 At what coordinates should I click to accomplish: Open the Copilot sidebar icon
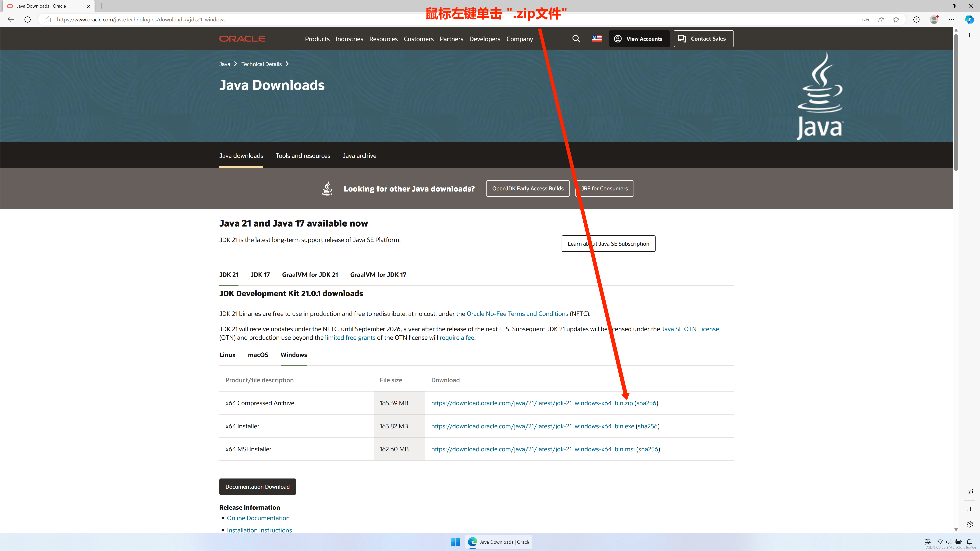pyautogui.click(x=969, y=19)
